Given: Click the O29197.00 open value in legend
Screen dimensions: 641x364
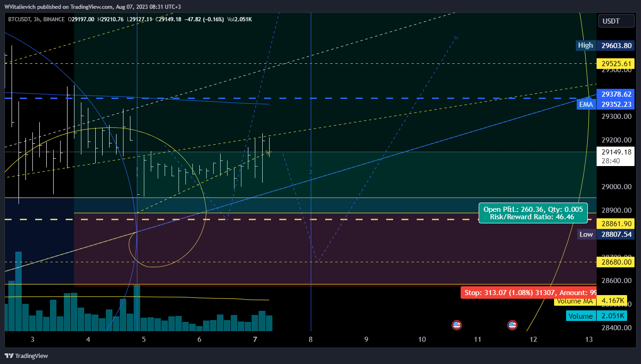Looking at the screenshot, I should [81, 19].
